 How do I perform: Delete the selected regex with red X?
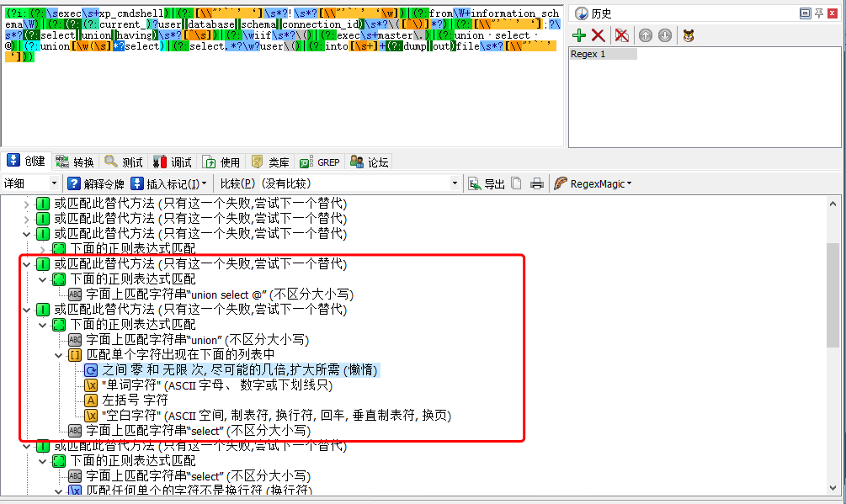tap(598, 35)
